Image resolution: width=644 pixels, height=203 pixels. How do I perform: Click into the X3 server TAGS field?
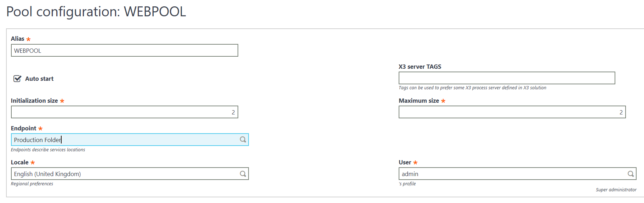tap(506, 78)
